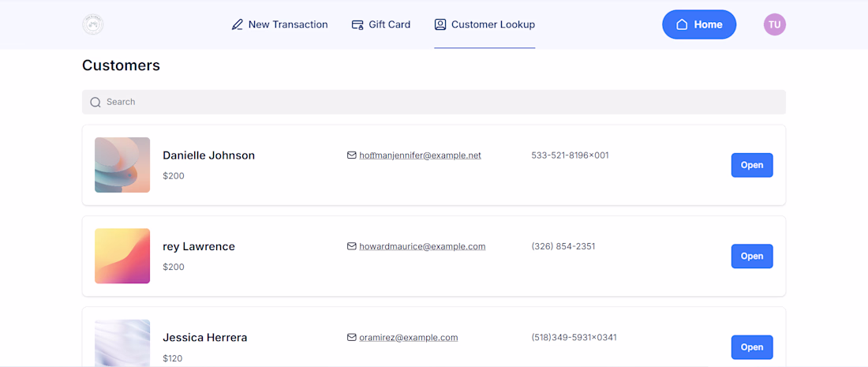Click envelope icon beside howardmaurice email
Image resolution: width=868 pixels, height=367 pixels.
[x=352, y=246]
